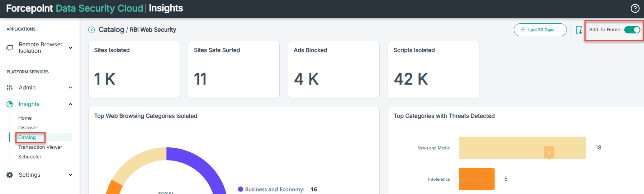Open the Discover page
The height and width of the screenshot is (194, 644).
[28, 128]
